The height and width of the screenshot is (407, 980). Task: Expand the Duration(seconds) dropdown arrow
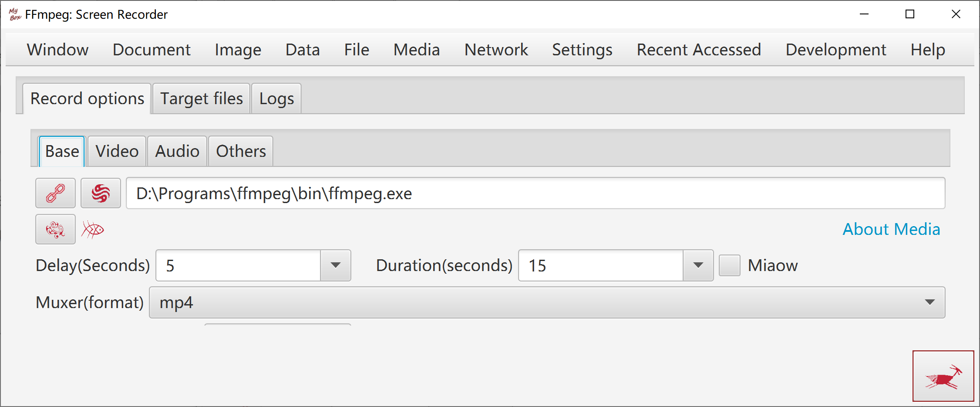(698, 265)
